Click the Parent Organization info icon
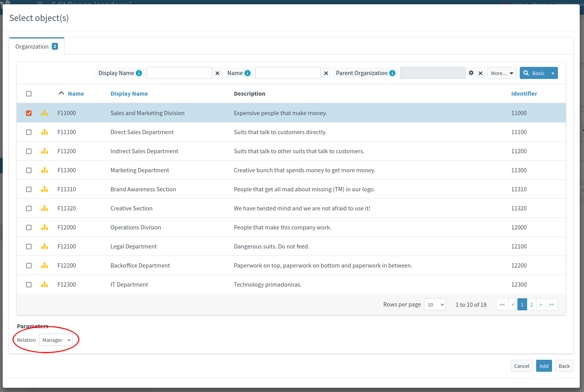The image size is (584, 392). tap(392, 73)
